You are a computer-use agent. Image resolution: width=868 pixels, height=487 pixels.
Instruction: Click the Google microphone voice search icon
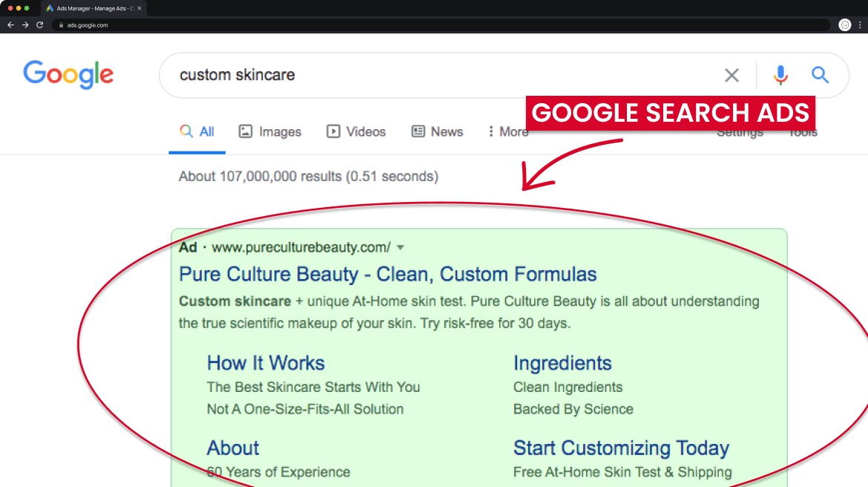tap(780, 75)
